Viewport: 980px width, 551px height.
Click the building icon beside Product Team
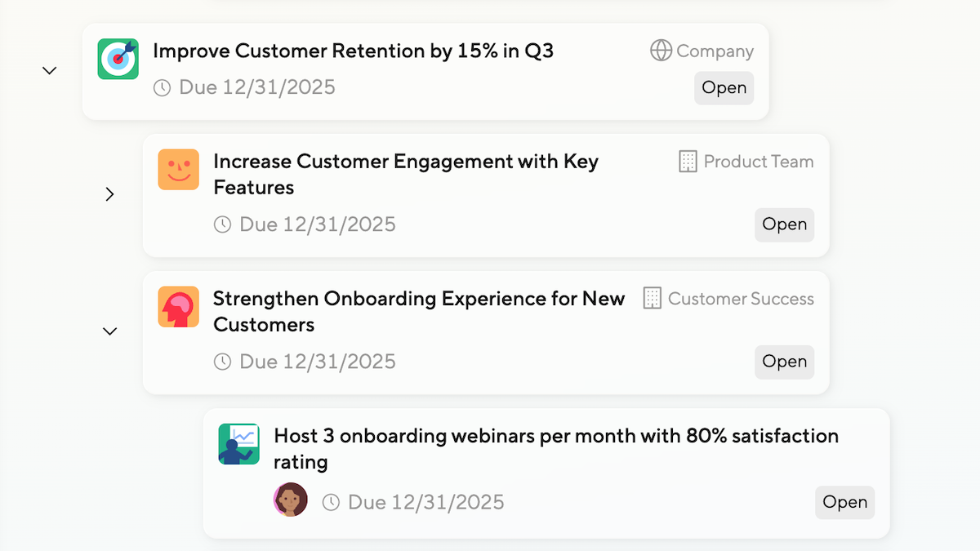[x=688, y=162]
